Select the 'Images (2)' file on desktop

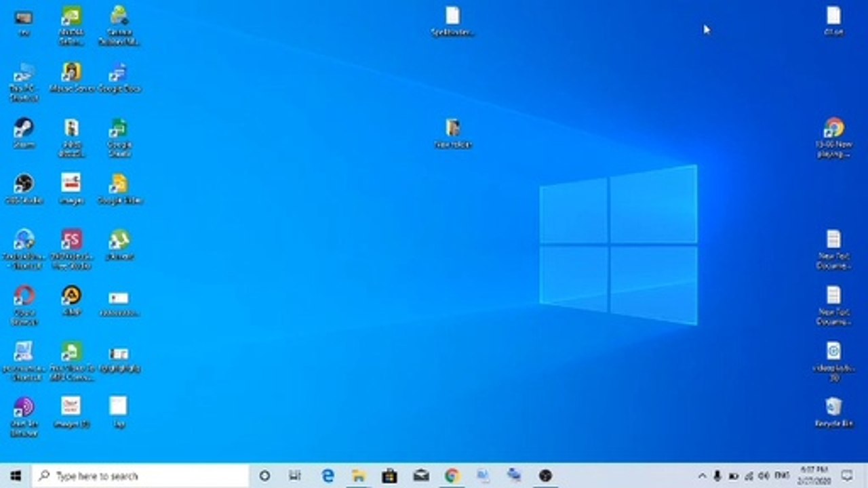click(x=71, y=412)
